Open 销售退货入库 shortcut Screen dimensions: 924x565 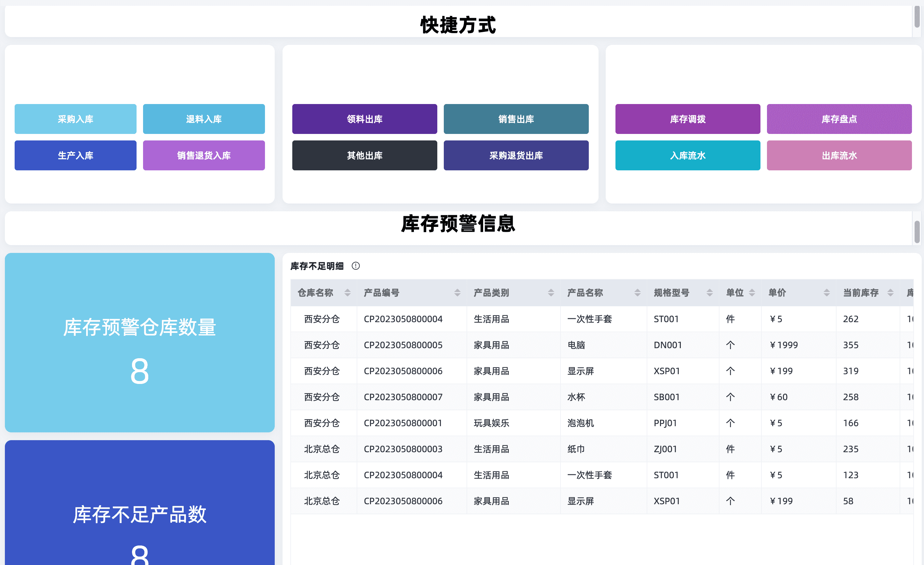point(204,155)
